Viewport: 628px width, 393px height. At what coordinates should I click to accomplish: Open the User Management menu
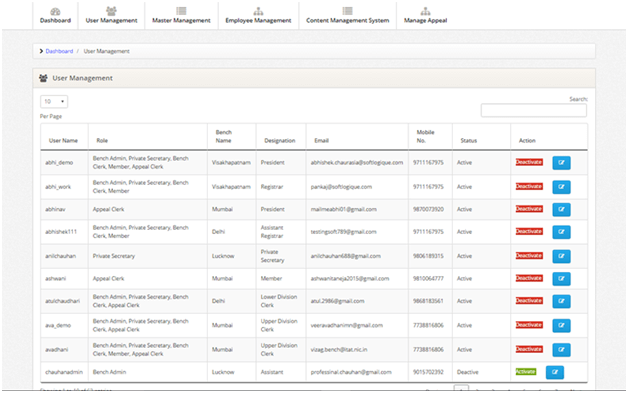coord(111,15)
